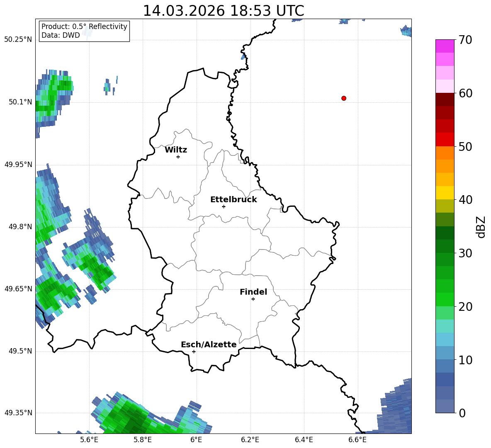Click the 'dBZ' colorbar axis label
Screen dimensions: 491x448
coord(481,227)
